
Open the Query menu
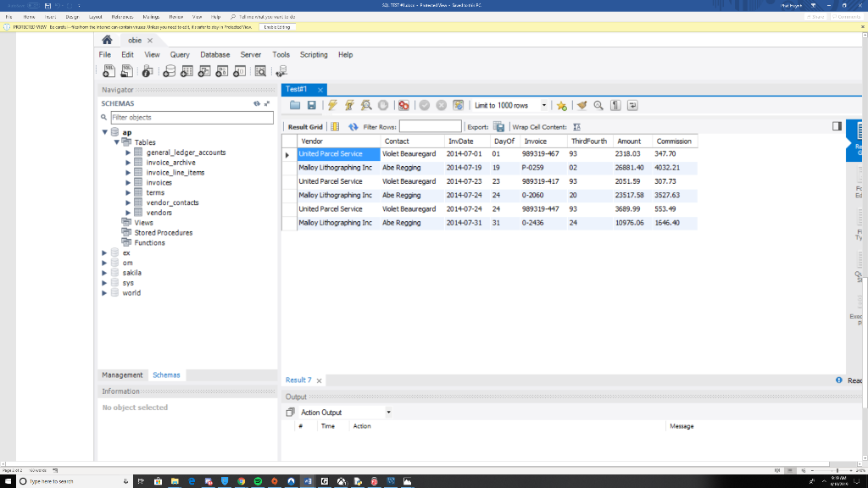[180, 54]
